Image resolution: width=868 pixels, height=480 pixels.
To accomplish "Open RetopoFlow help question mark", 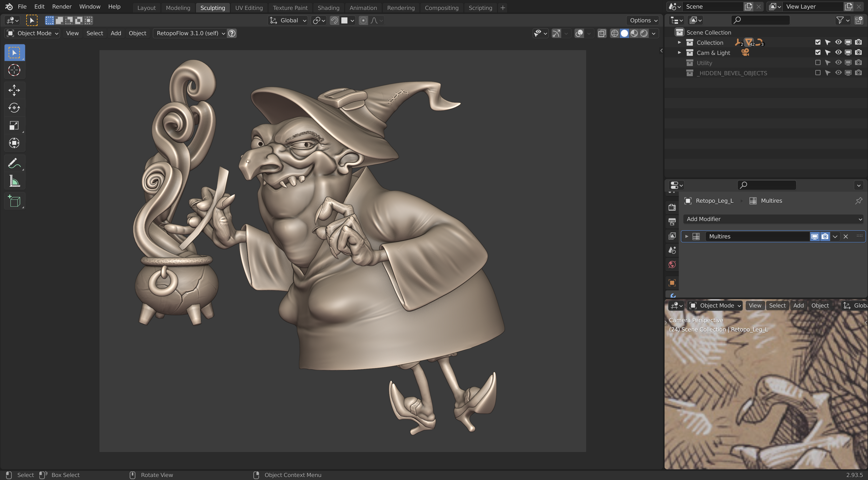I will click(x=232, y=33).
